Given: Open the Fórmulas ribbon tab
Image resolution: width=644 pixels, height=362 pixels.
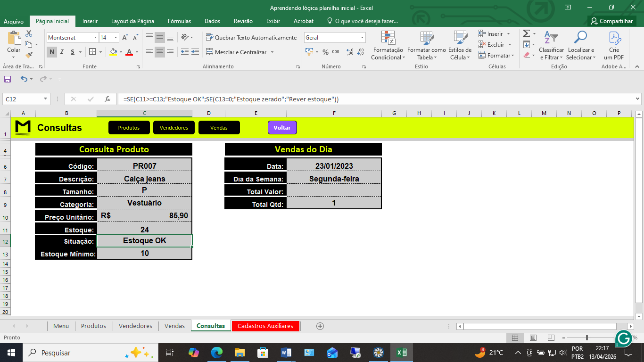Looking at the screenshot, I should [180, 21].
